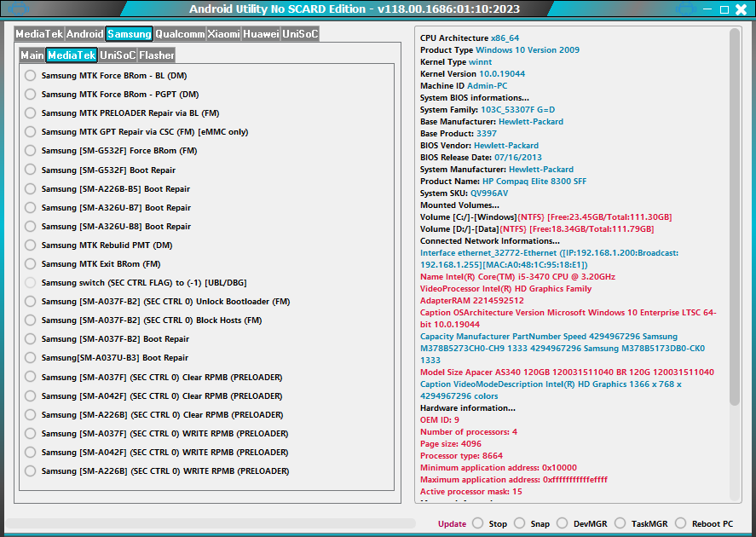Click the bottom progress bar
The width and height of the screenshot is (756, 537).
pos(211,523)
